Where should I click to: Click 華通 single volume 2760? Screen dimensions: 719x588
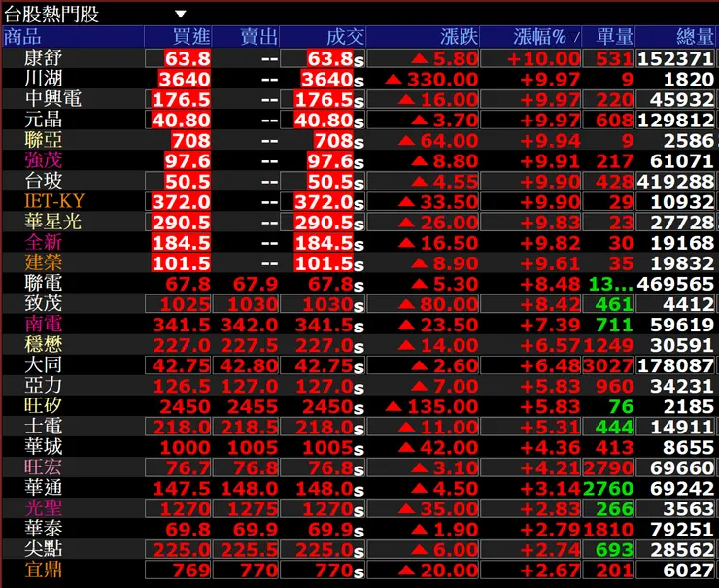point(608,489)
